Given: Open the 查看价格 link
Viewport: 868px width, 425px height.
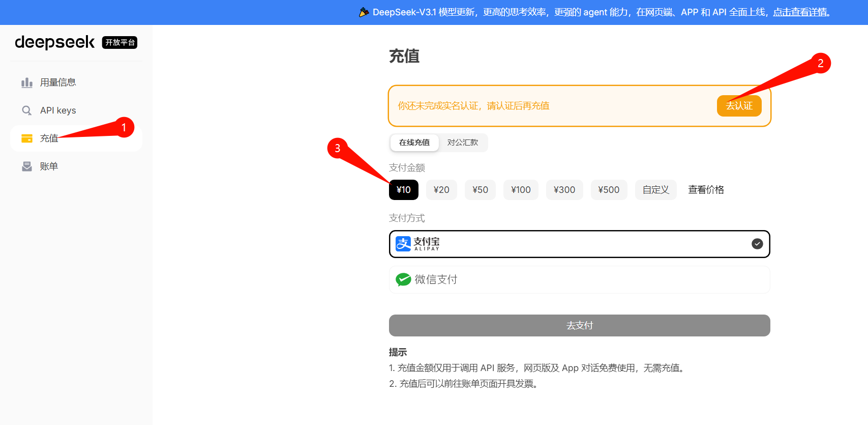Looking at the screenshot, I should coord(706,190).
